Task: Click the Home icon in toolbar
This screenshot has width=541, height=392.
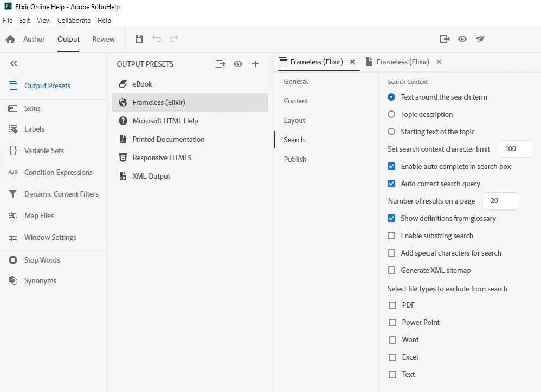Action: click(x=10, y=40)
